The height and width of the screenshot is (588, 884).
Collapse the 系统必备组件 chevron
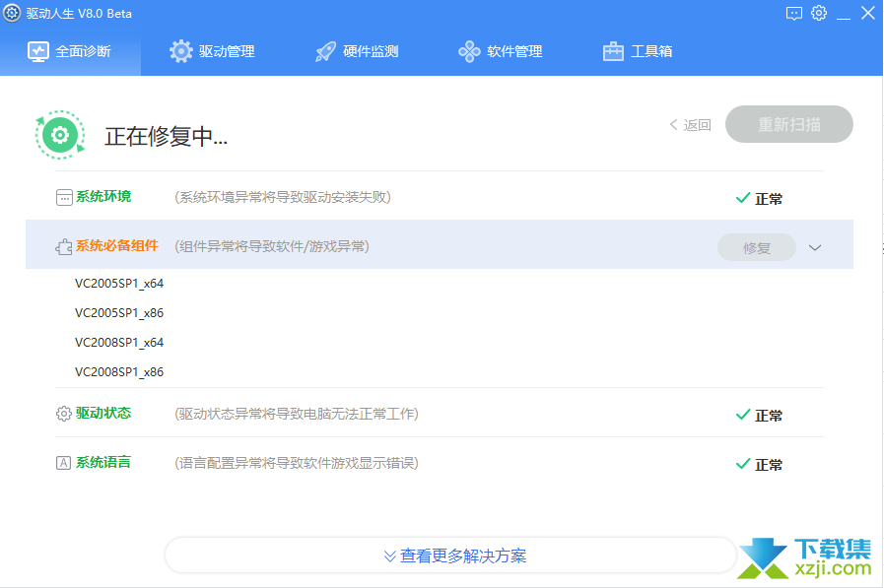tap(815, 247)
